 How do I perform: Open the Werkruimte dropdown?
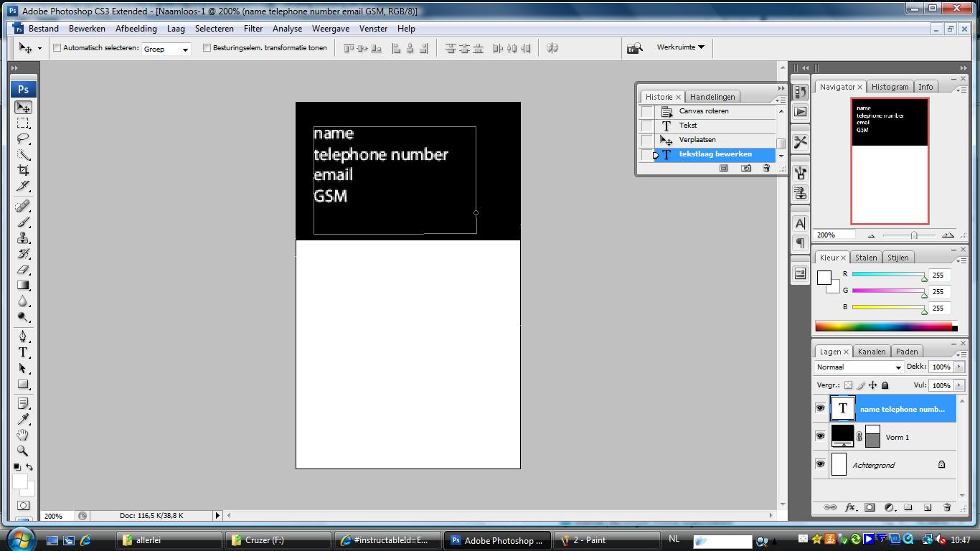point(680,47)
